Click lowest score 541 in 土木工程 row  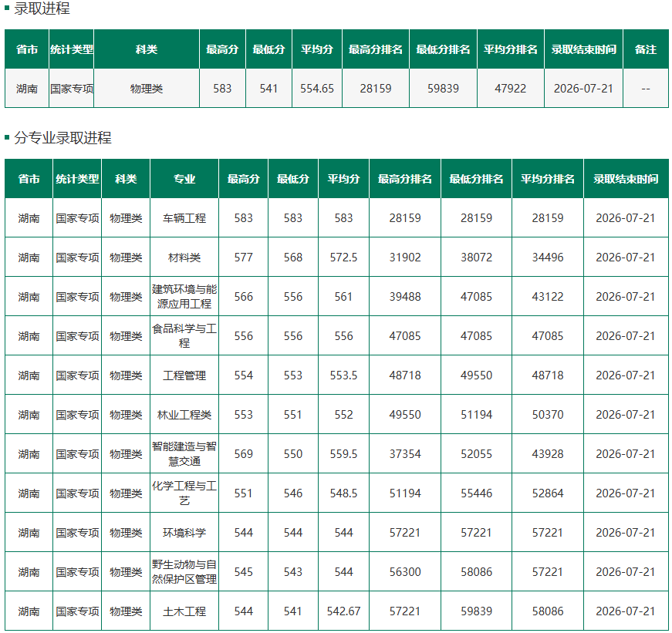point(292,611)
